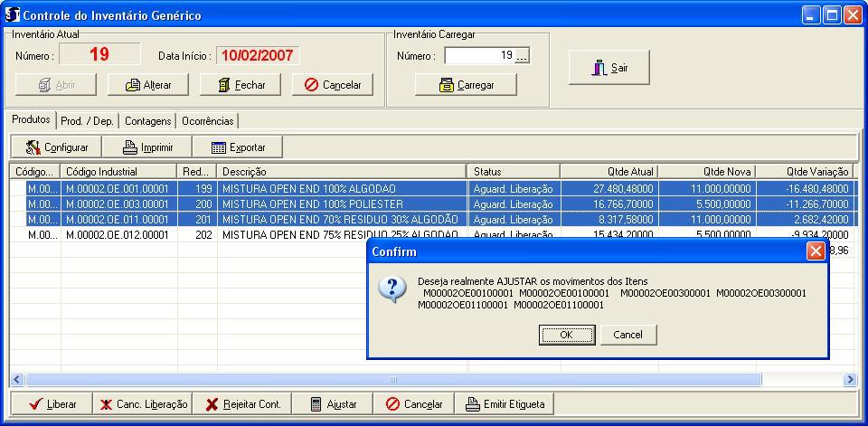Switch to the Prod. / Dep. tab
This screenshot has height=426, width=868.
point(87,121)
